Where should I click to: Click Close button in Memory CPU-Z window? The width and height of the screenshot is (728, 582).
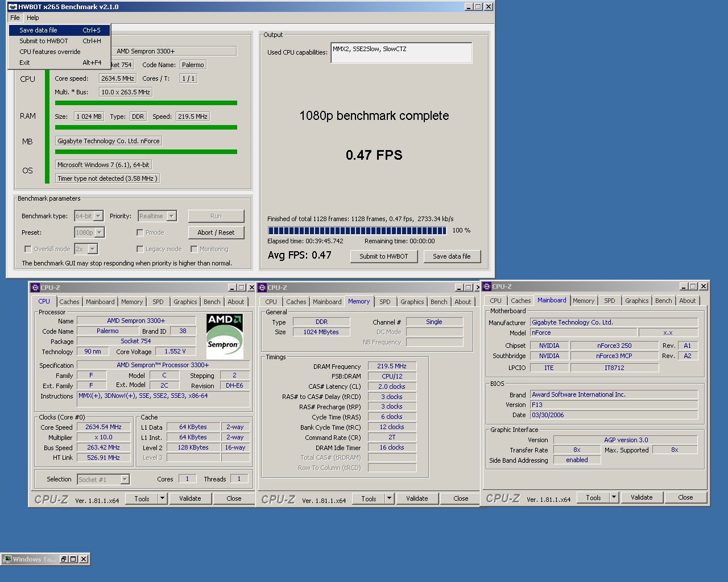[x=461, y=498]
